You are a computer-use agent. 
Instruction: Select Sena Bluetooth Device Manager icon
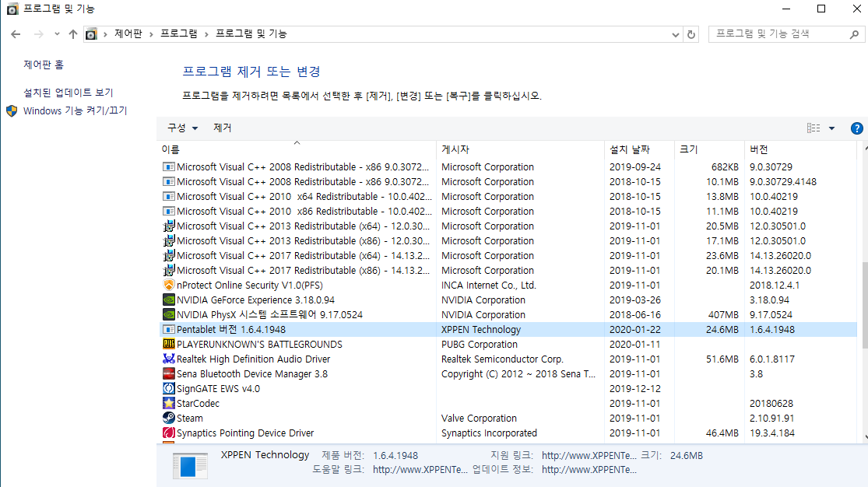coord(169,373)
